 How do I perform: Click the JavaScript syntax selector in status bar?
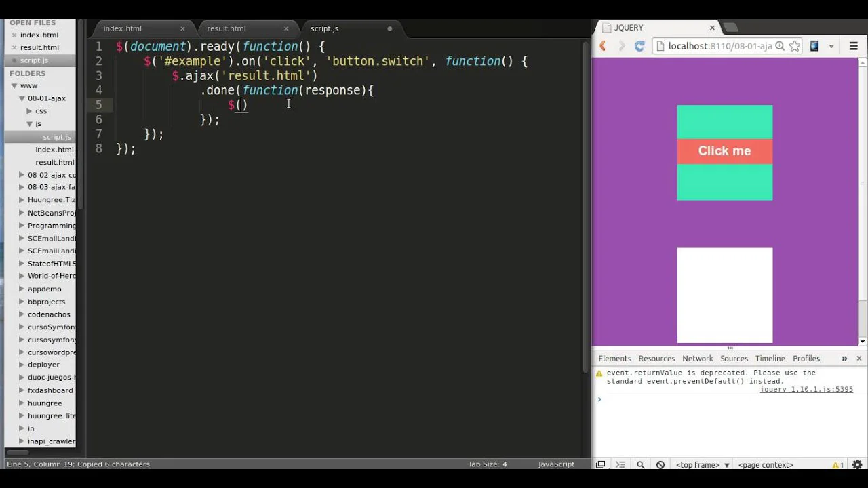pos(555,464)
